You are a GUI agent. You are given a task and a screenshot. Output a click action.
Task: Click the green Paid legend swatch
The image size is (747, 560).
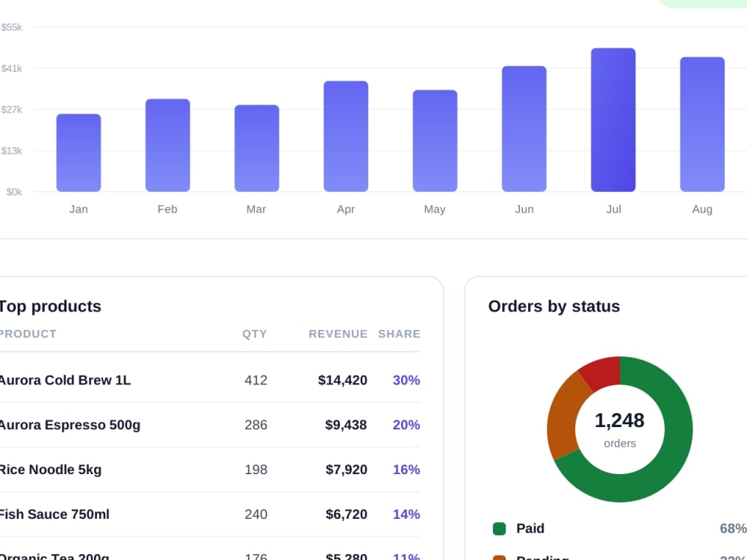499,529
